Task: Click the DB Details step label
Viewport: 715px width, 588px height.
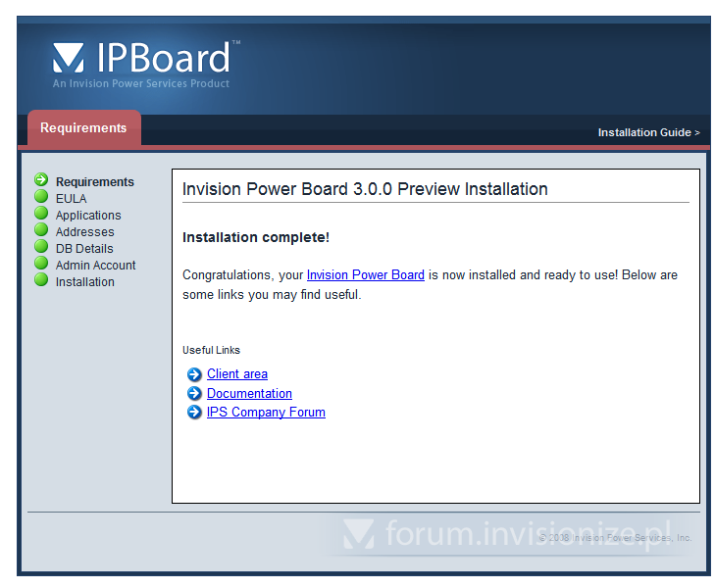Action: click(84, 249)
